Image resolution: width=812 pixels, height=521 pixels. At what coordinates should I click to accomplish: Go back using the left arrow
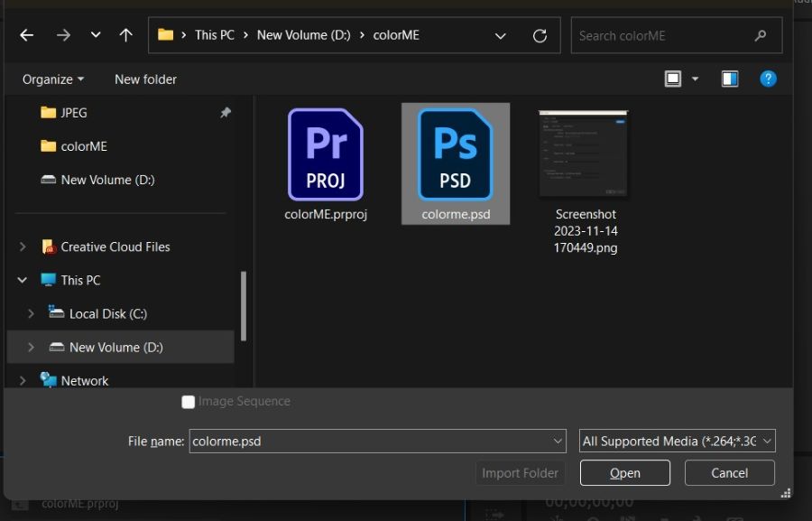click(x=26, y=35)
